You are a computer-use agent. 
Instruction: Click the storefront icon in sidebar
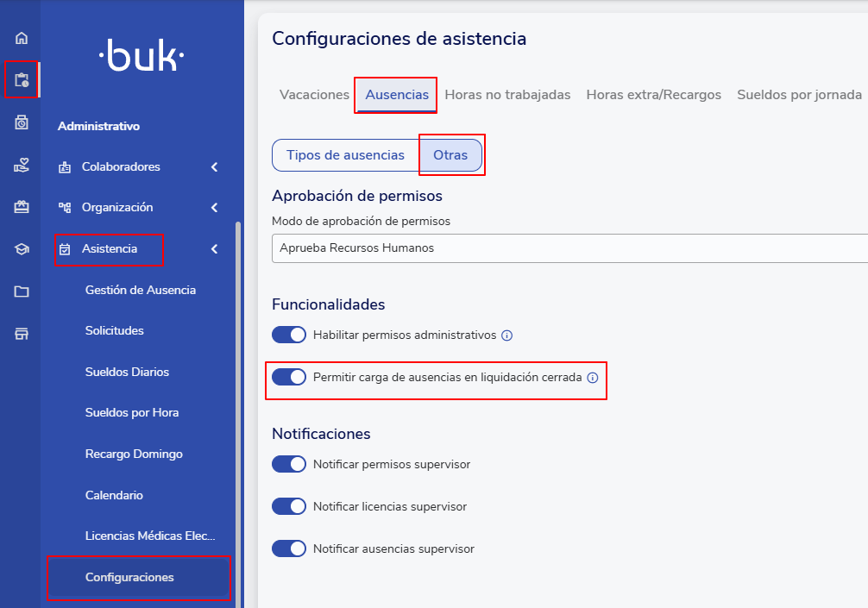(x=22, y=334)
